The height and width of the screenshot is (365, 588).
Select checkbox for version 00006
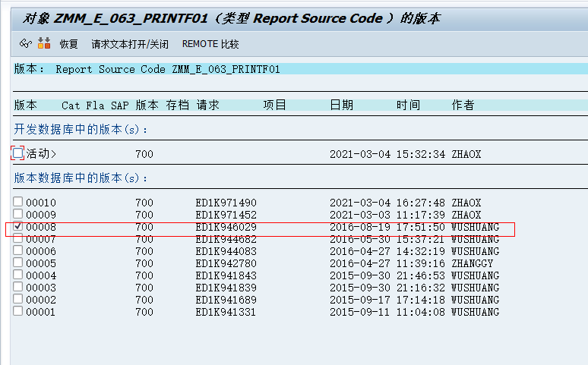(17, 250)
